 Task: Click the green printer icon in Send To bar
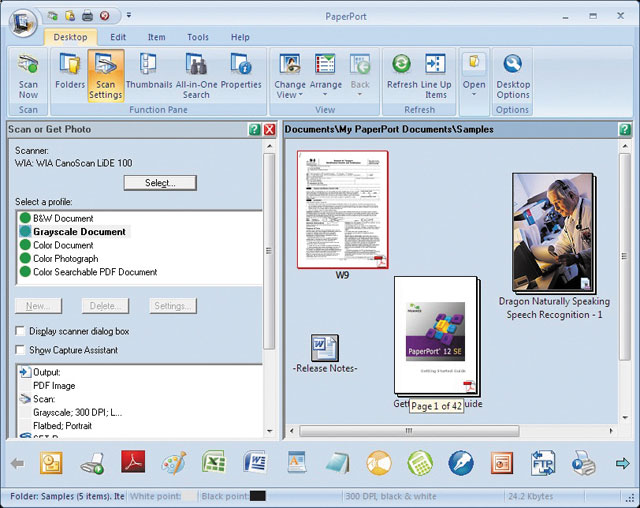pyautogui.click(x=92, y=464)
